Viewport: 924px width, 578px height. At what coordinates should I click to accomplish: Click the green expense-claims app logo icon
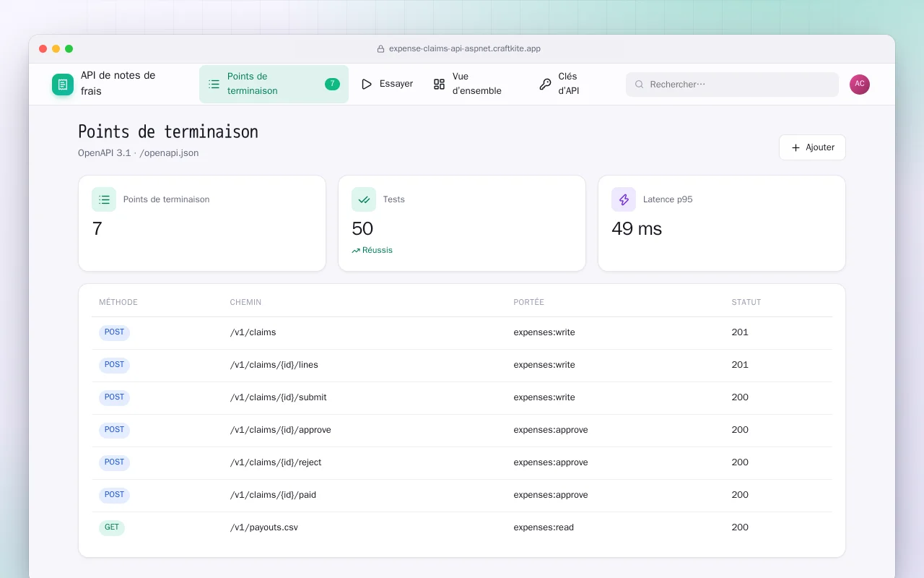tap(63, 85)
